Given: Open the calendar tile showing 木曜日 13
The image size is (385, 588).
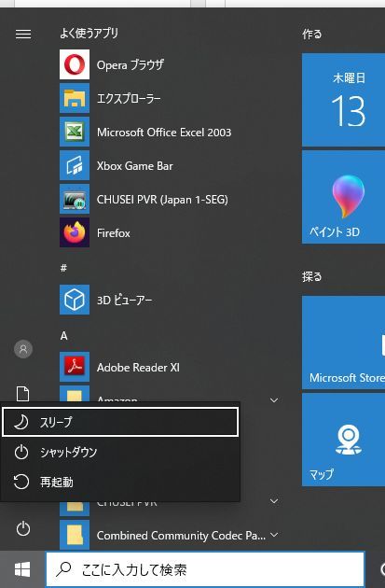Looking at the screenshot, I should click(343, 100).
